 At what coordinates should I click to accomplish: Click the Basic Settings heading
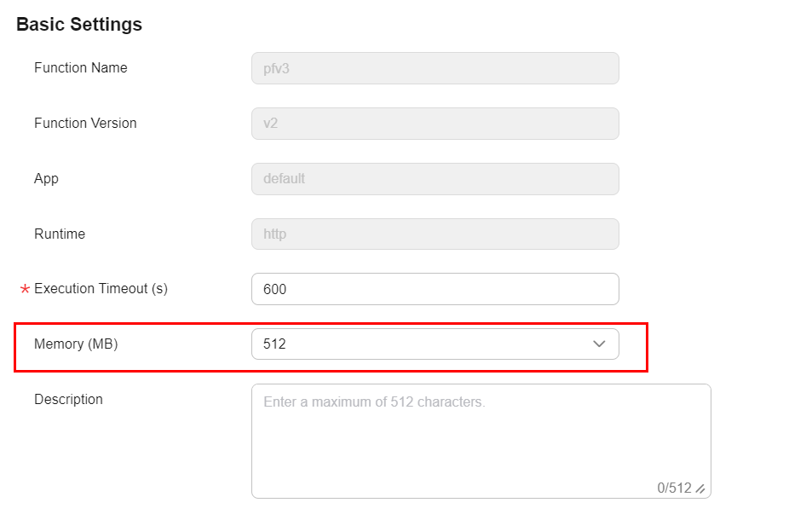click(x=79, y=25)
